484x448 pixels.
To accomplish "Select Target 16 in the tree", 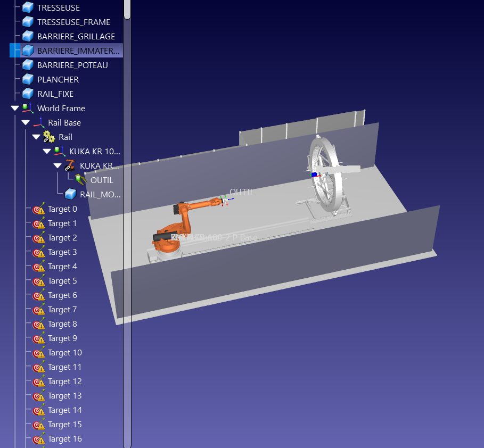I will pyautogui.click(x=64, y=439).
